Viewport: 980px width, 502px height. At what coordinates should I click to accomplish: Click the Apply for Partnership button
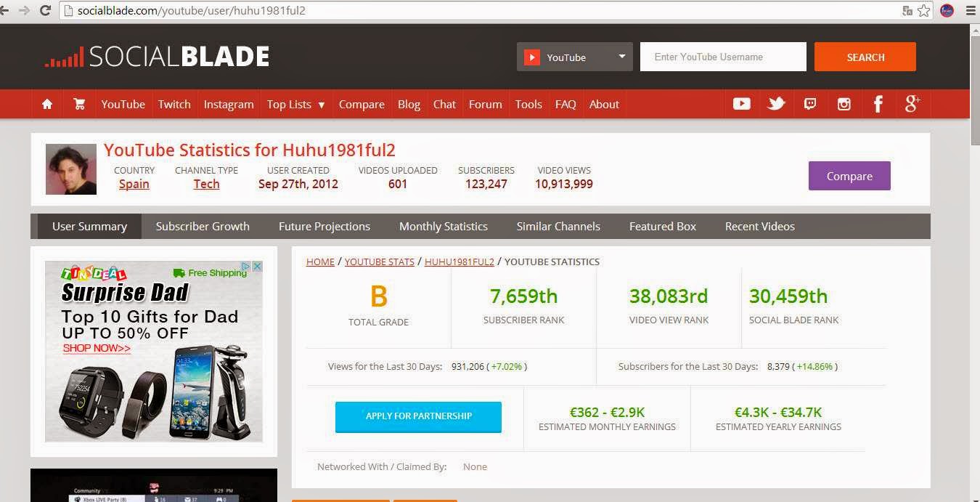[x=418, y=416]
